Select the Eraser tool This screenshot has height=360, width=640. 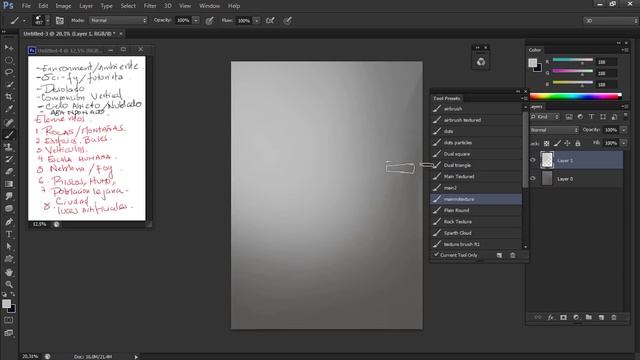pyautogui.click(x=9, y=171)
